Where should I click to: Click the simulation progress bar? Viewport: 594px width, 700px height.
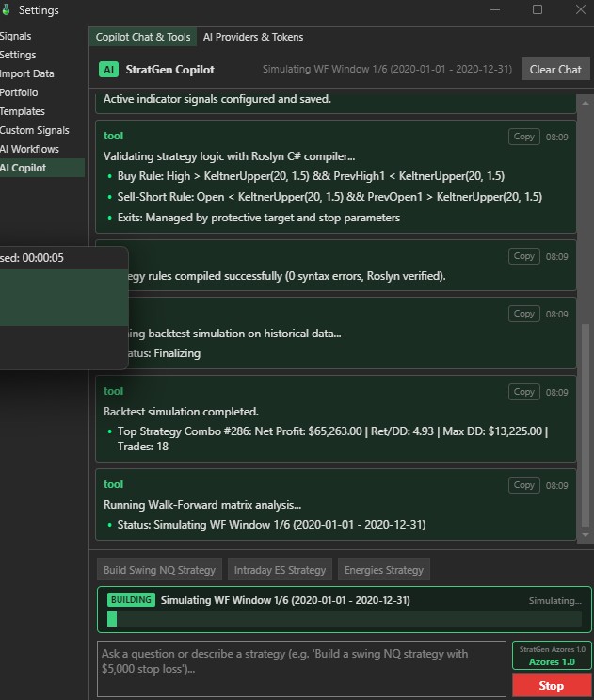[x=345, y=619]
